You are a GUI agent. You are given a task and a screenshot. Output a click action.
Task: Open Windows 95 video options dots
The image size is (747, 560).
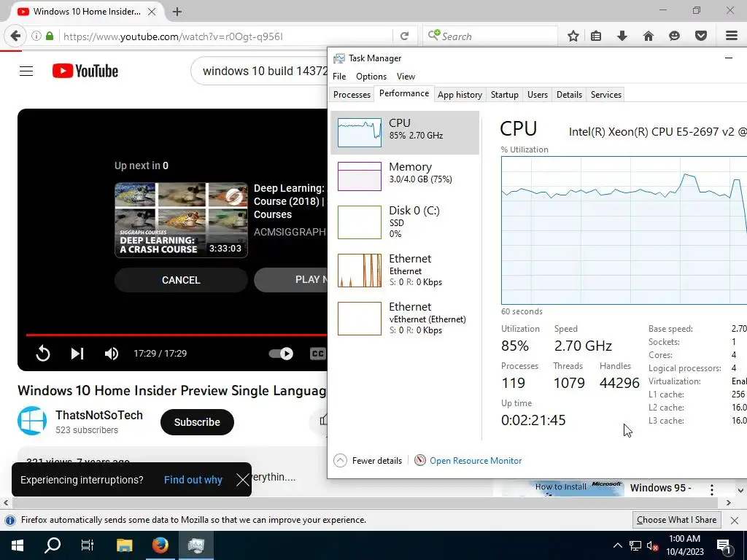[x=712, y=489]
